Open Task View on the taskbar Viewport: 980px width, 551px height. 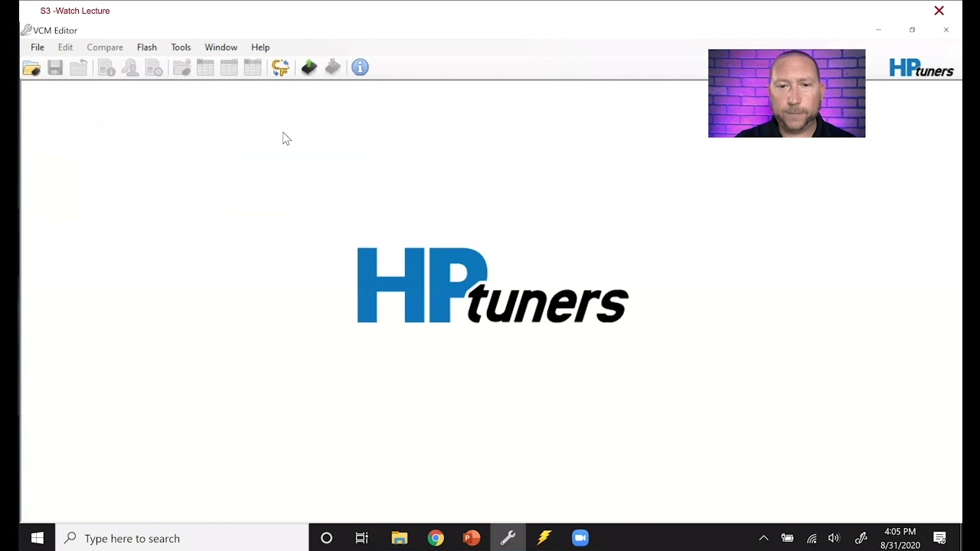tap(362, 538)
